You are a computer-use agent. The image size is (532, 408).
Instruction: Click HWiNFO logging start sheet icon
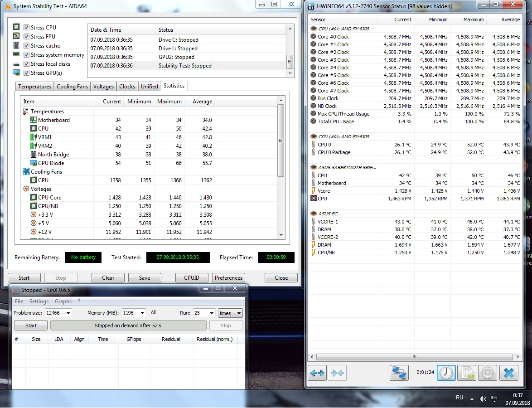pos(466,373)
